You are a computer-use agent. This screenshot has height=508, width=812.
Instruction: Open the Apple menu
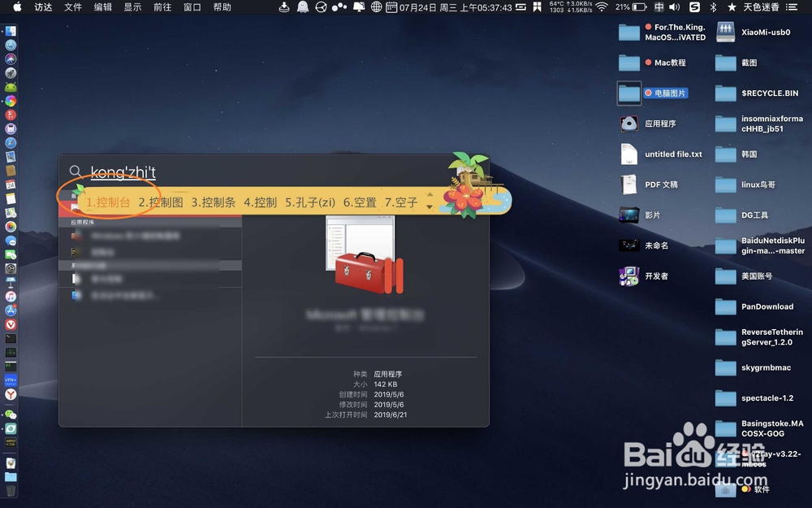(x=17, y=7)
